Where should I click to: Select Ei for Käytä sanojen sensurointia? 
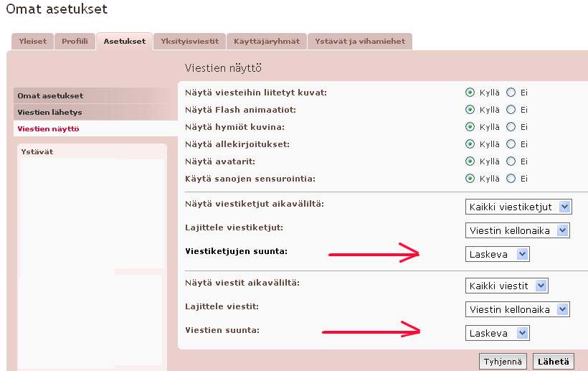tap(511, 179)
